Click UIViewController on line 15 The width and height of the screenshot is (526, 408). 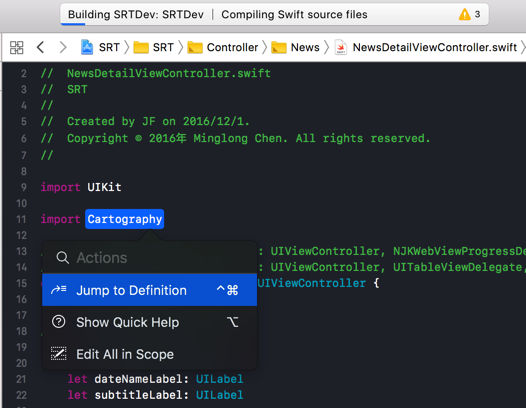tap(312, 283)
